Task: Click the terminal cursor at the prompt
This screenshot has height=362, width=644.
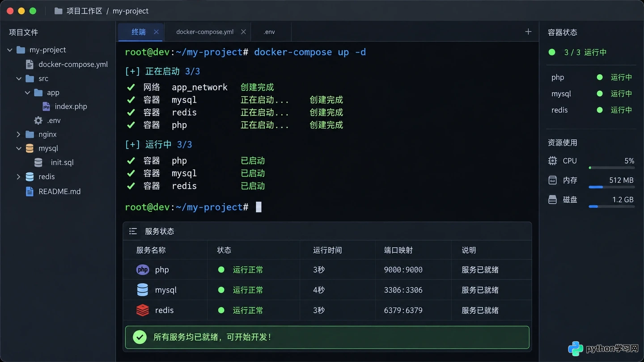Action: [x=258, y=207]
